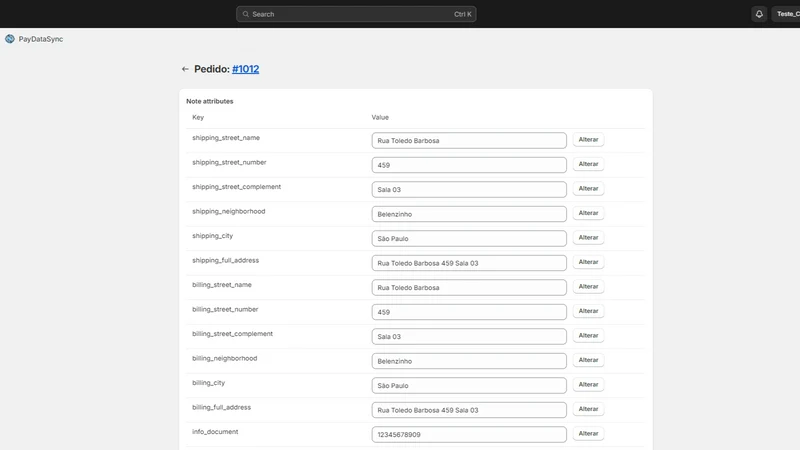Edit shipping_neighborhood value Belenzinho

click(x=469, y=214)
